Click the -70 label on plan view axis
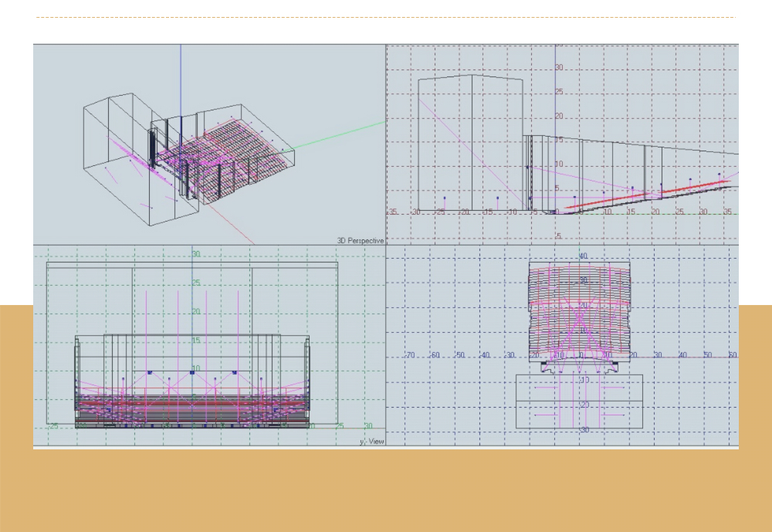 410,355
